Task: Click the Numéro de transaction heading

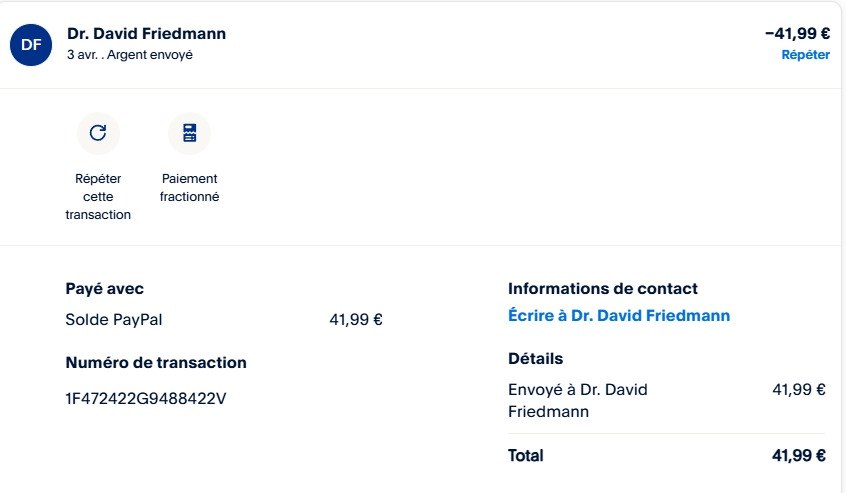Action: (x=156, y=363)
